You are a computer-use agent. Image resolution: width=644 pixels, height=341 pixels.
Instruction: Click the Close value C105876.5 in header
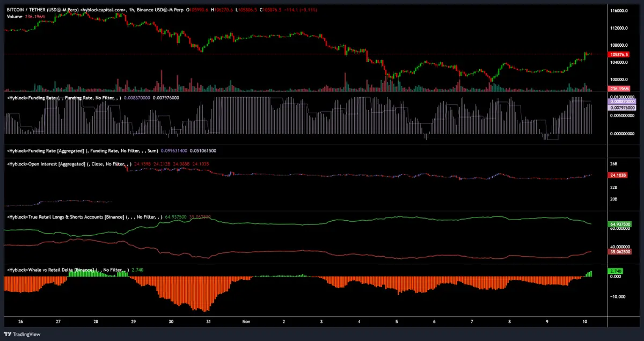pos(271,10)
